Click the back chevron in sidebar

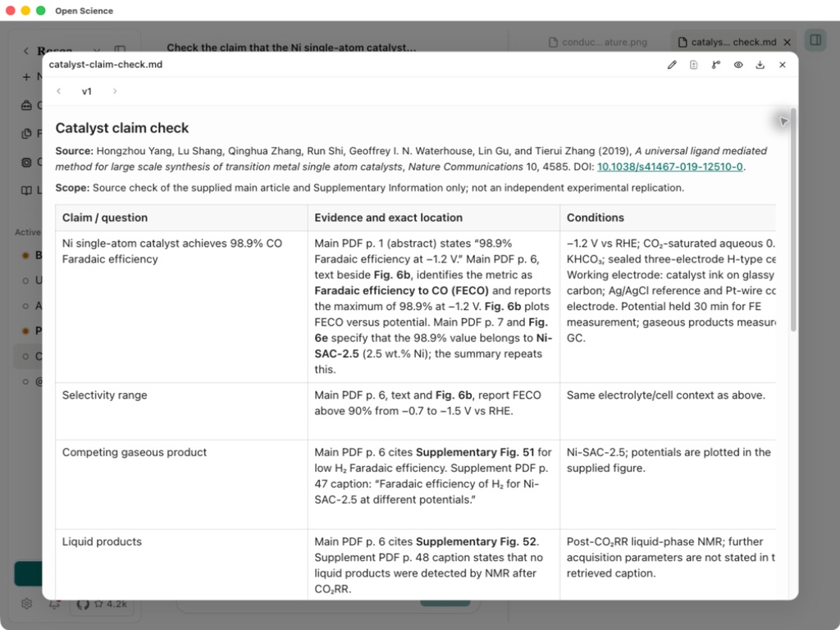click(25, 51)
